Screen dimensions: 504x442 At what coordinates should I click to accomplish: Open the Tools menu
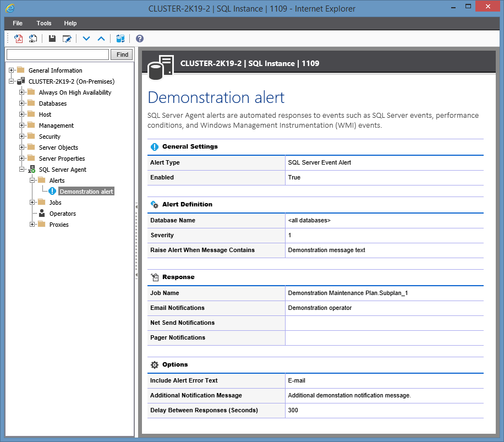click(44, 23)
